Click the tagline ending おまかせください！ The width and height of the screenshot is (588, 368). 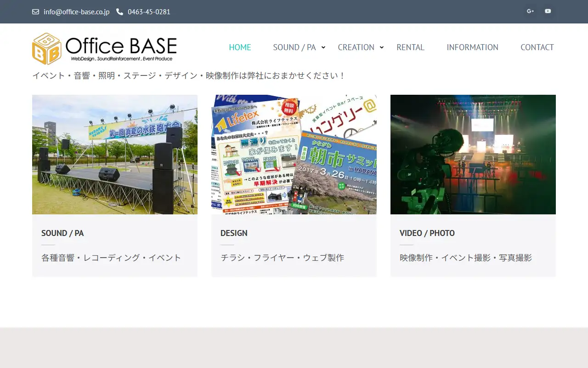pos(189,75)
